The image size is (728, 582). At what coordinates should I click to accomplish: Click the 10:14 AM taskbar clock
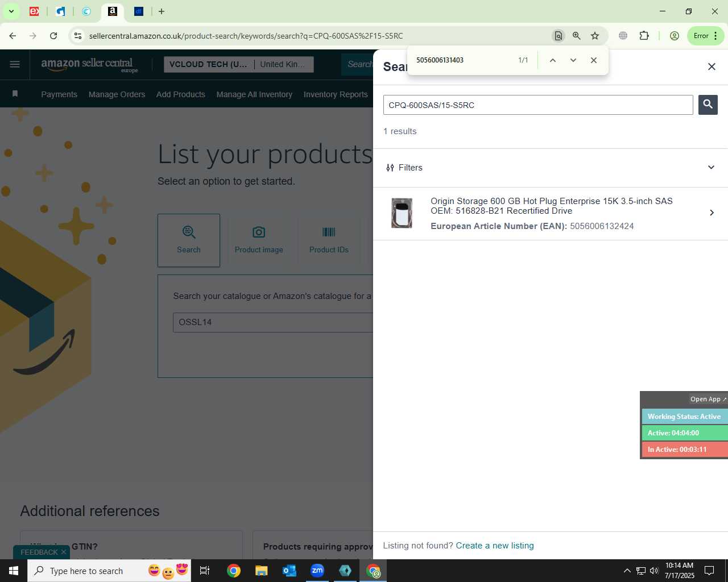pos(680,571)
